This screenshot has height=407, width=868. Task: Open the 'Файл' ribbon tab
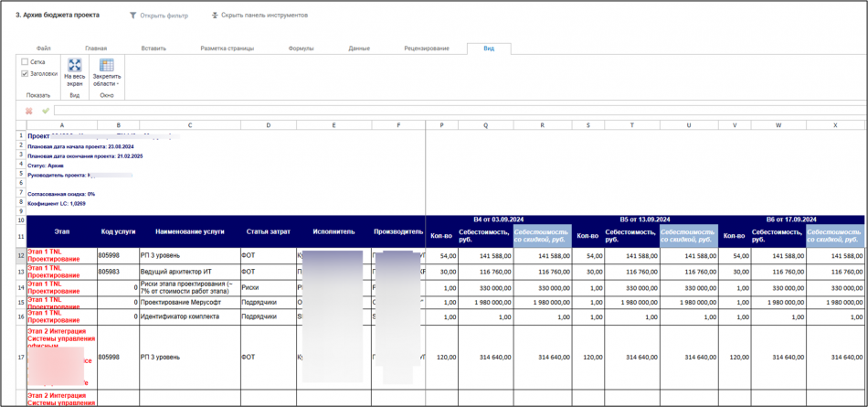coord(43,48)
